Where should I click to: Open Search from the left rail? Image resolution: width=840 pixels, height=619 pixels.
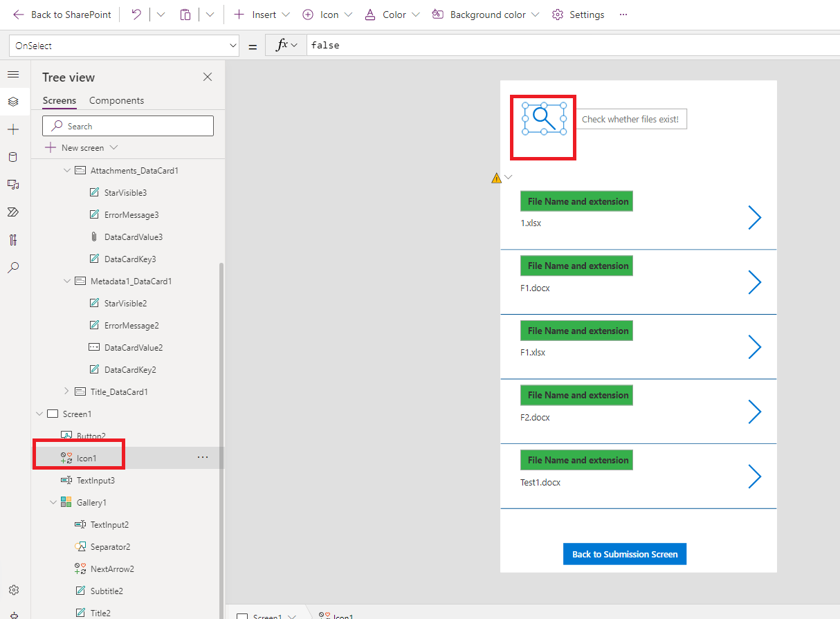[x=12, y=268]
